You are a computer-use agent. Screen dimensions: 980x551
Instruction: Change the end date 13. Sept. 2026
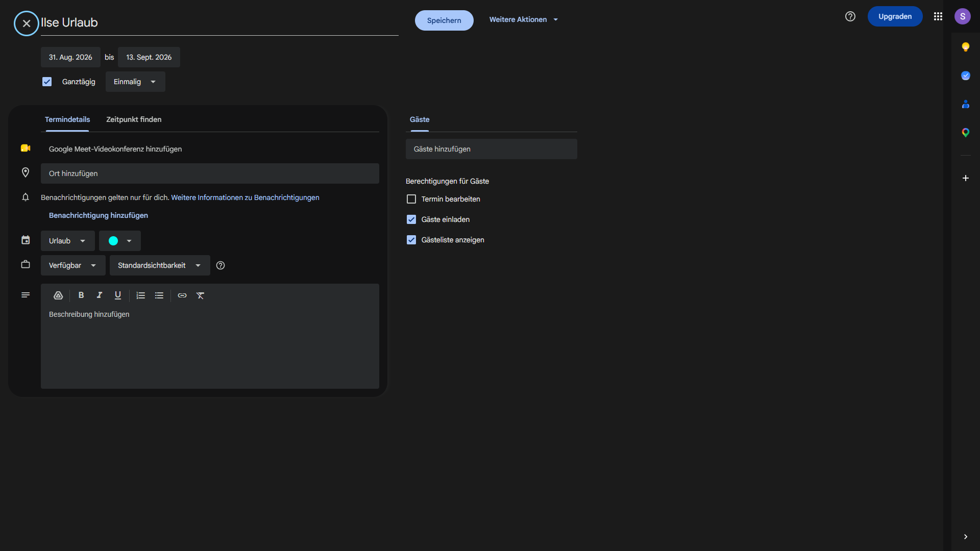149,57
